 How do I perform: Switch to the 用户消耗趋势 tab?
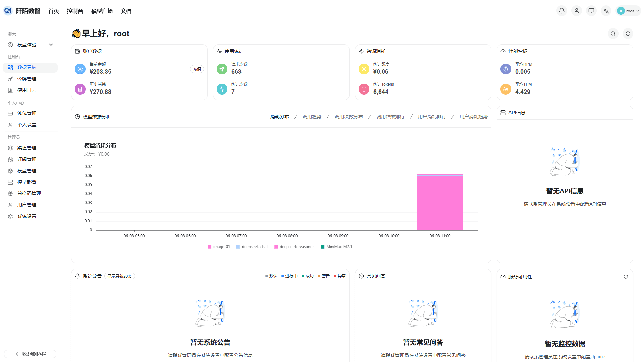(x=474, y=117)
